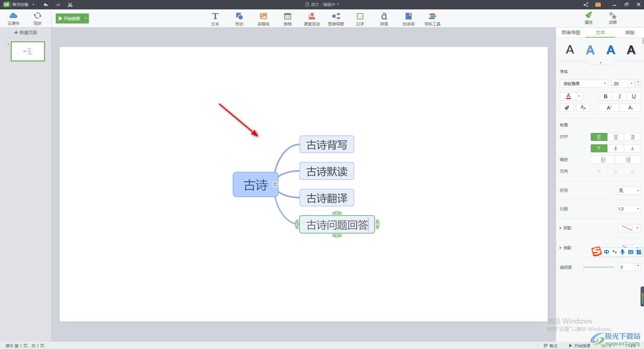Open the 希沃白板 application menu
This screenshot has width=644, height=349.
[19, 5]
